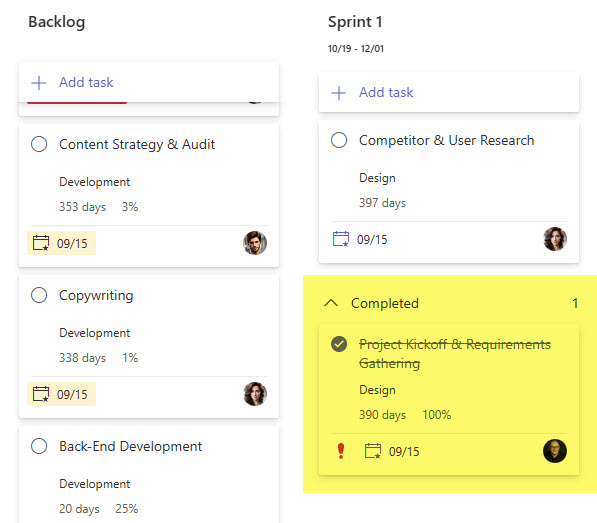
Task: Open assignee avatar on Competitor & User Research
Action: [x=555, y=239]
